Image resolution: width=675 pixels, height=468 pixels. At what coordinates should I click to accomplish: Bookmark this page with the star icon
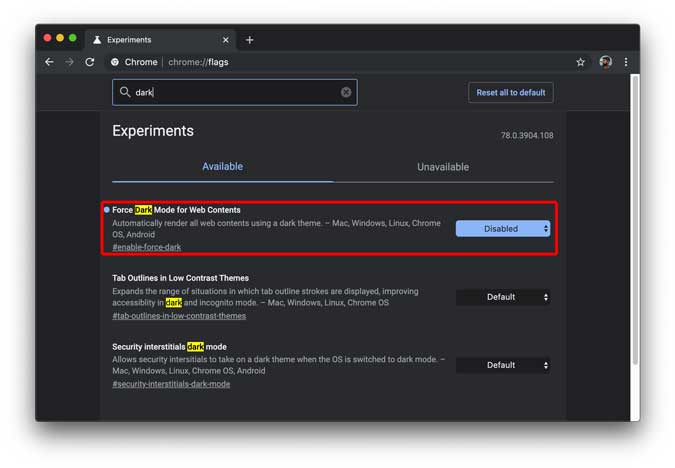pos(580,62)
